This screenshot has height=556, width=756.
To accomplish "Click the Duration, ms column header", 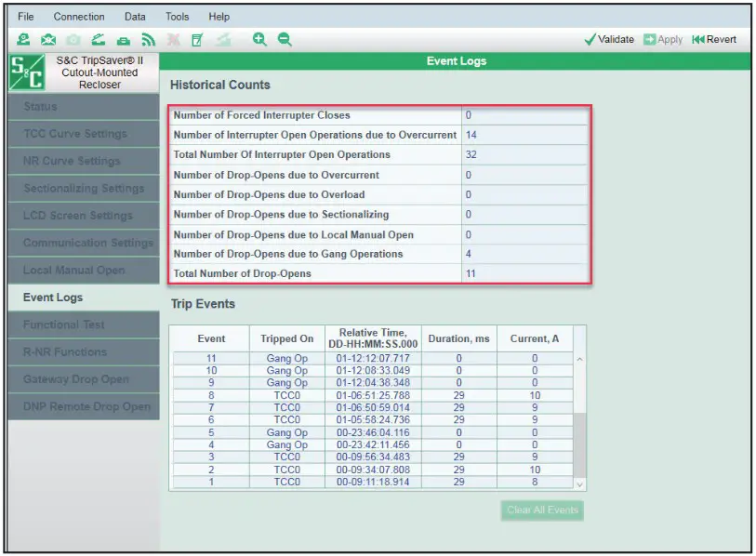I will pyautogui.click(x=459, y=338).
